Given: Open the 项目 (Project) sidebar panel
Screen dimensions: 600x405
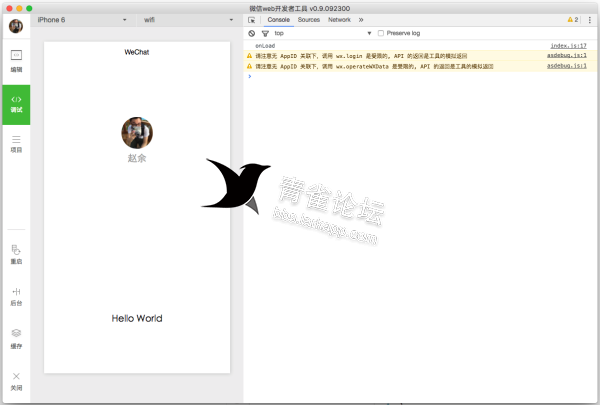Looking at the screenshot, I should coord(16,144).
